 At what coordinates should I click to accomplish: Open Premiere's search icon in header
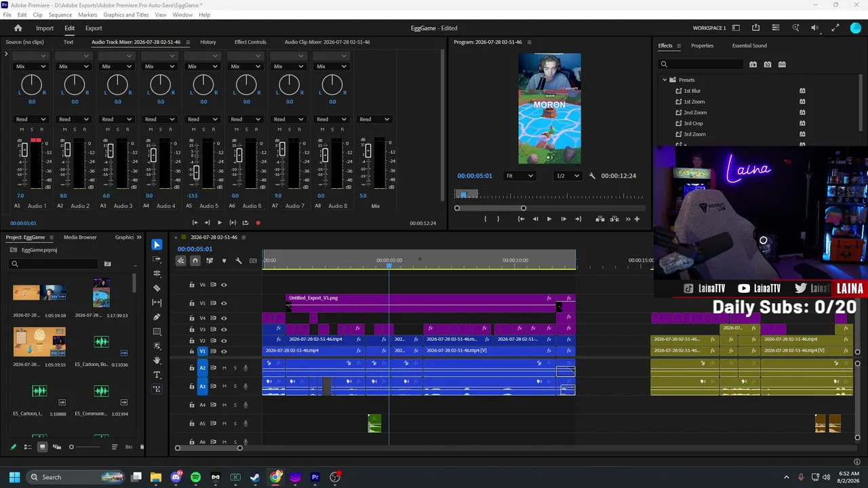click(x=795, y=28)
